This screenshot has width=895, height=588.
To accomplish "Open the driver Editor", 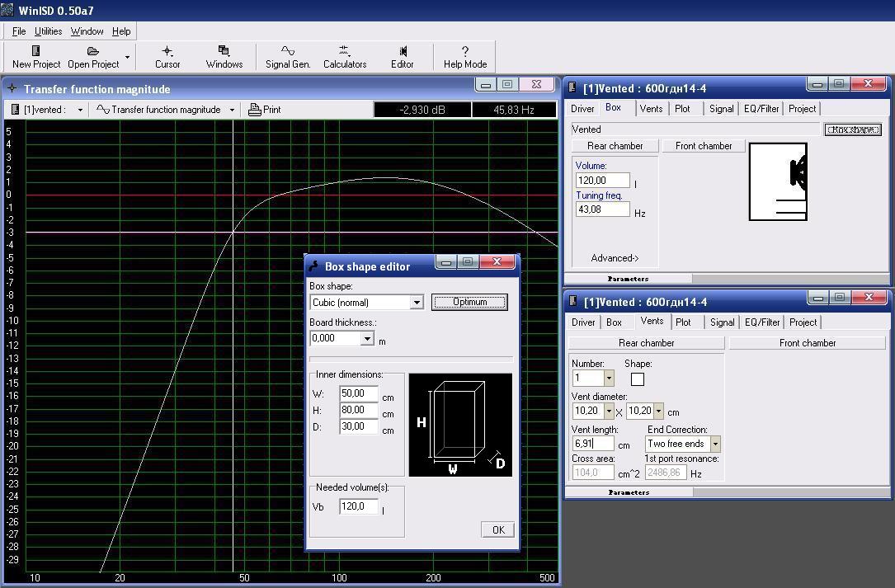I will 403,52.
